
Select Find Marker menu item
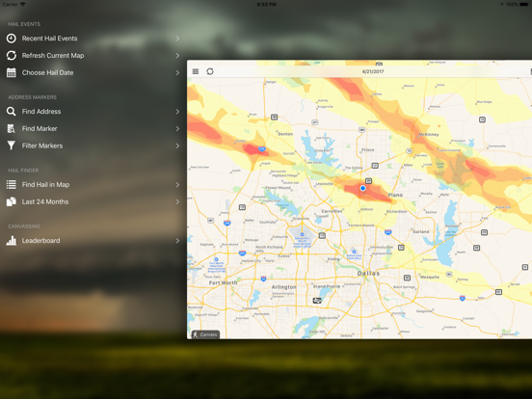click(x=93, y=128)
